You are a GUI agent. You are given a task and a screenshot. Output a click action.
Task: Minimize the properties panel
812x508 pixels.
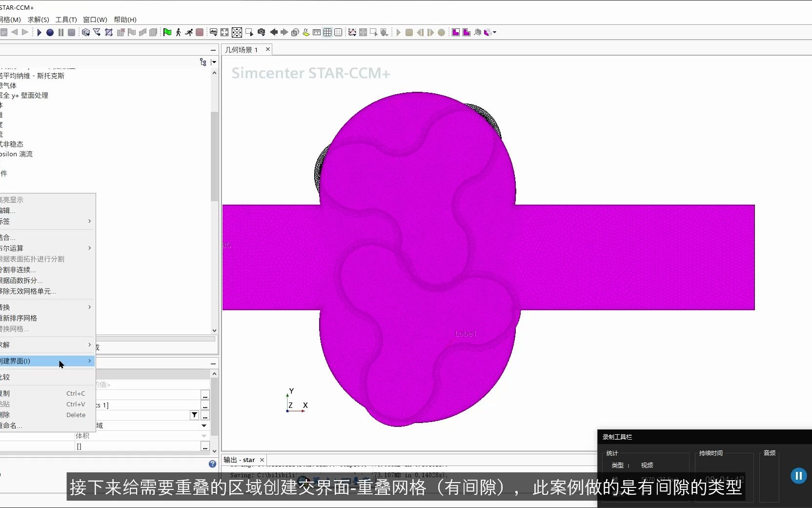tap(213, 363)
